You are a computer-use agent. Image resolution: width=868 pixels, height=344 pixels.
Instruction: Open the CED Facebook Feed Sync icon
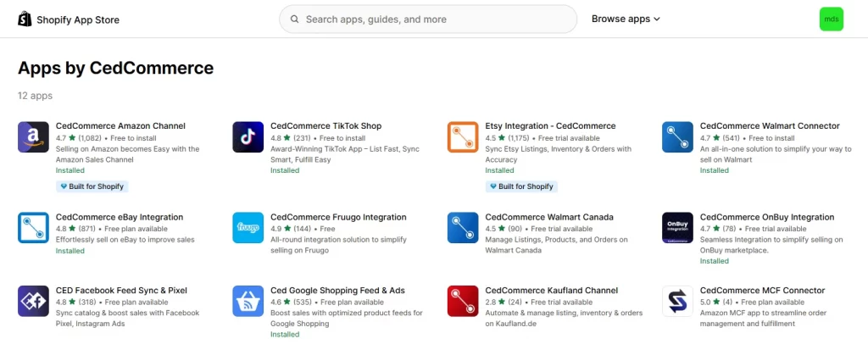pyautogui.click(x=33, y=302)
